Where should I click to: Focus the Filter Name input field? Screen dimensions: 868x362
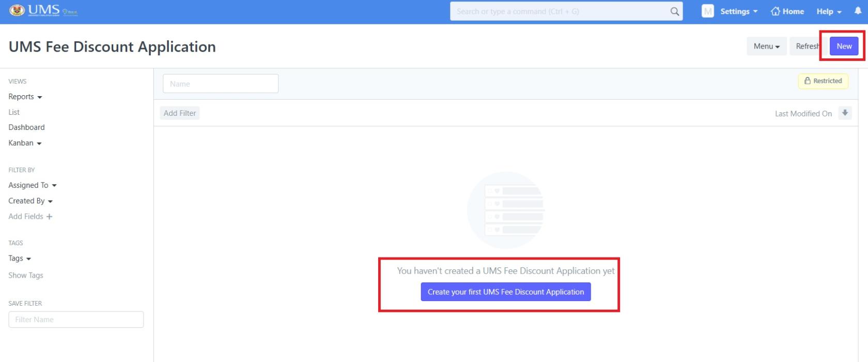tap(76, 320)
